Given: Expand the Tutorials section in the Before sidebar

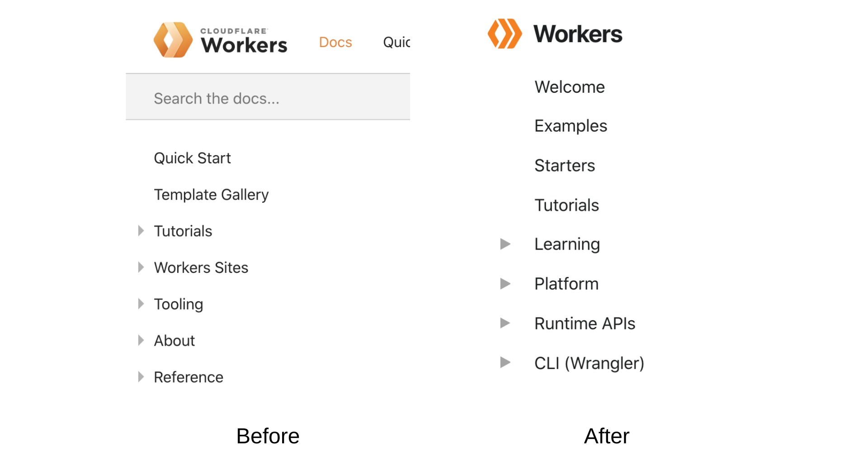Looking at the screenshot, I should (x=141, y=231).
